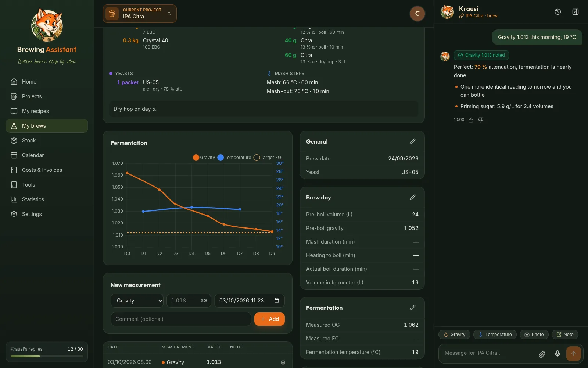The height and width of the screenshot is (368, 588).
Task: Select My brews in sidebar
Action: [47, 126]
